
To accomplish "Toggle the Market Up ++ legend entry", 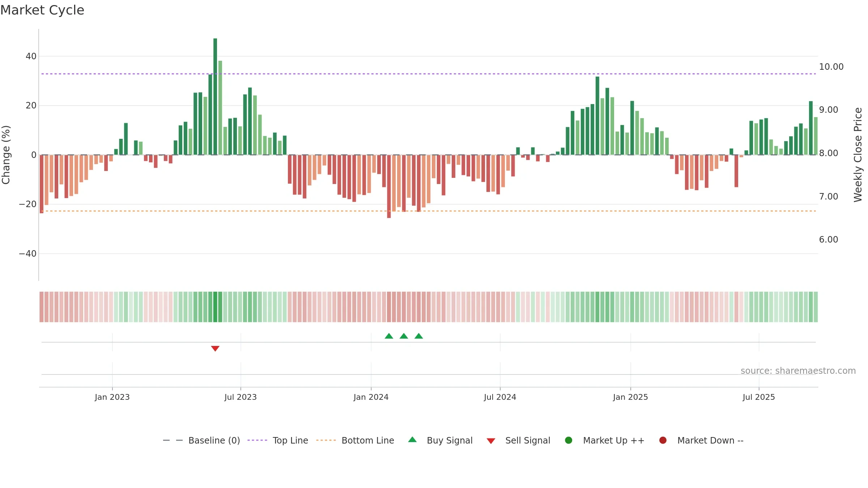I will 605,440.
